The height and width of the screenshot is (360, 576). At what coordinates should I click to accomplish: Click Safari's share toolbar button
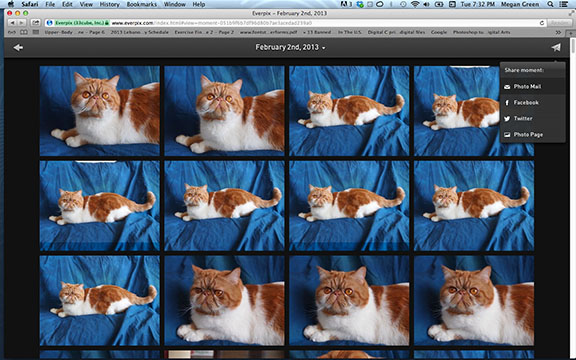coord(36,23)
